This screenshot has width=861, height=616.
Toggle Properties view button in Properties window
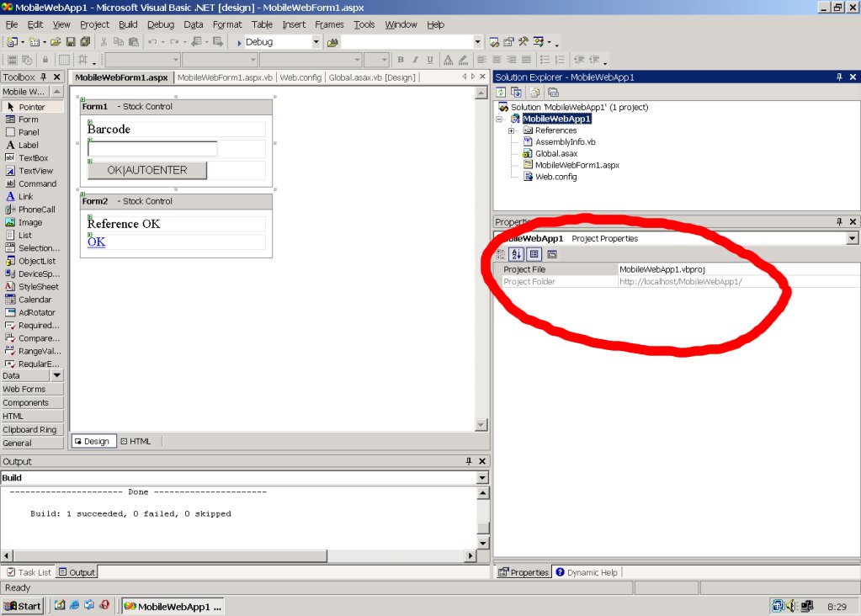(x=534, y=254)
